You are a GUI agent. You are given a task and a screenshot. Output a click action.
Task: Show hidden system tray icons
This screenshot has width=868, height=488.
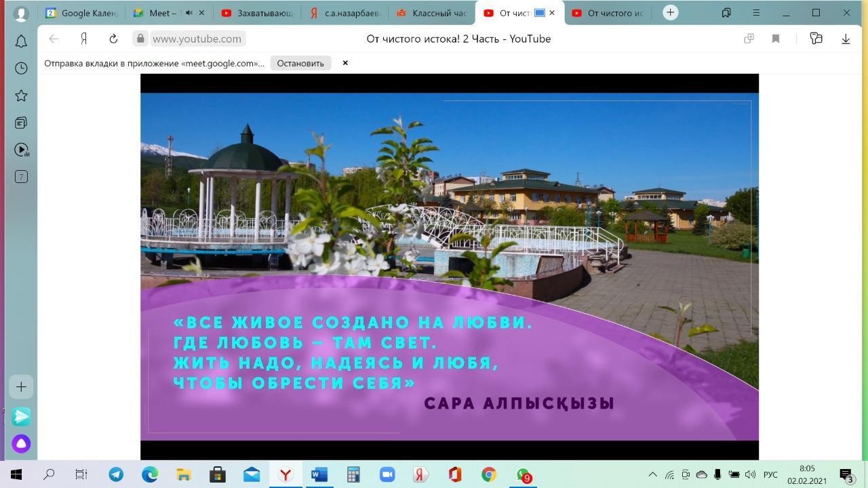point(652,474)
